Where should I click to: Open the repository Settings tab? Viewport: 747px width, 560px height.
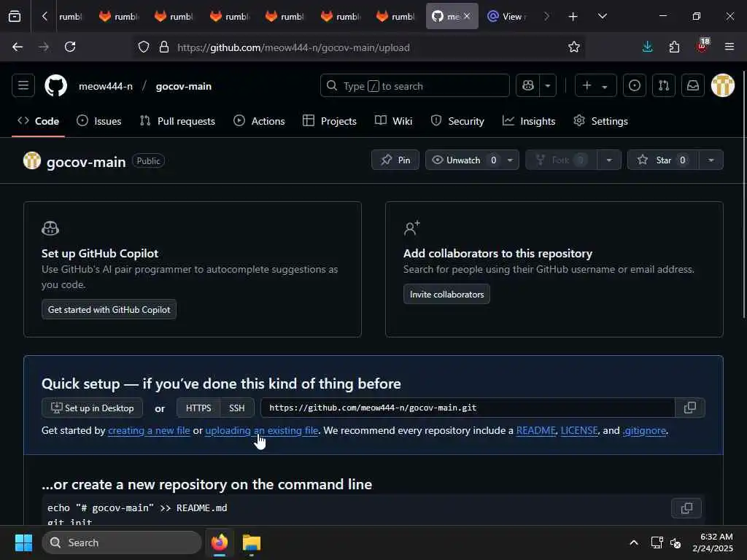(601, 121)
